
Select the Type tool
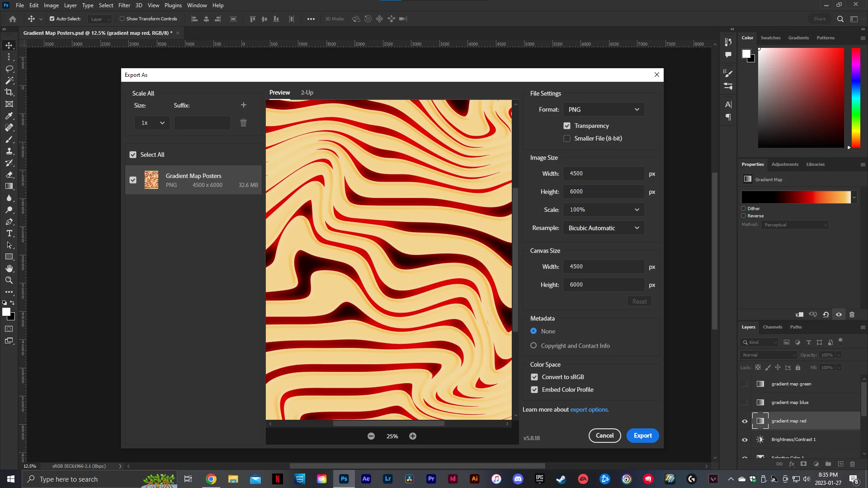(9, 234)
